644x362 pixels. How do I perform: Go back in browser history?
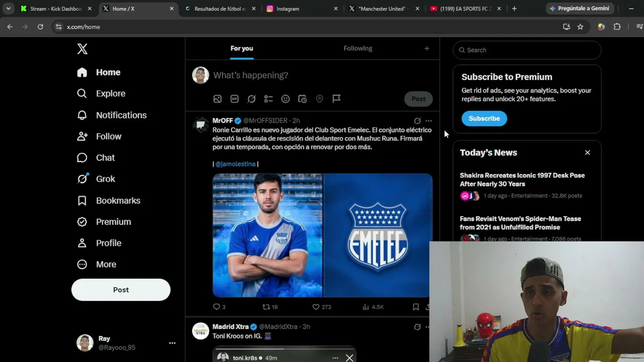[10, 27]
